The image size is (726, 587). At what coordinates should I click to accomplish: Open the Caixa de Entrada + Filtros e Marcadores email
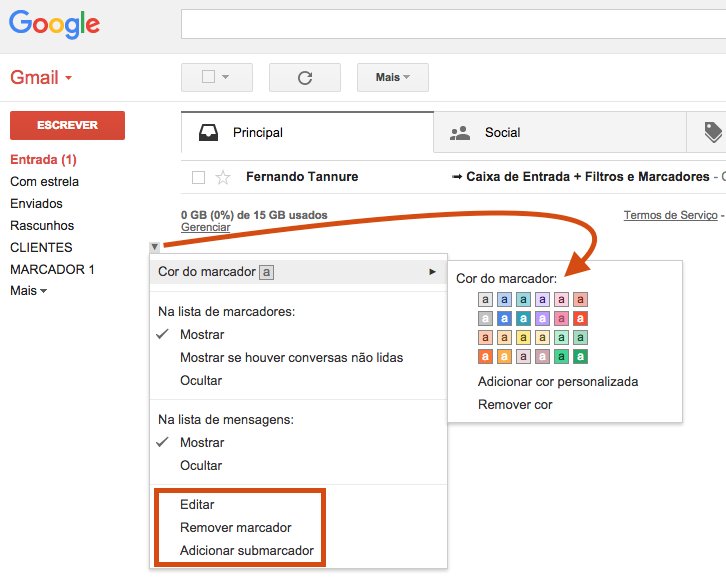coord(588,177)
